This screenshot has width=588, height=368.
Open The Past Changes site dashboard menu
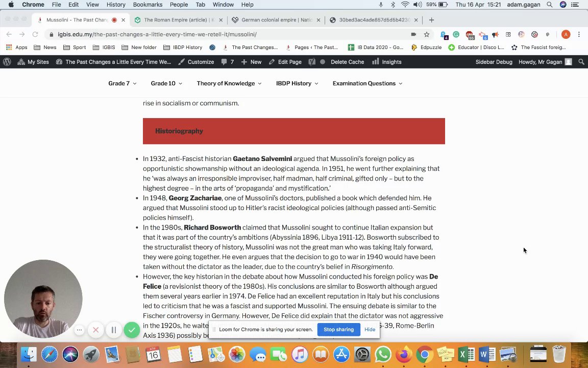coord(113,62)
